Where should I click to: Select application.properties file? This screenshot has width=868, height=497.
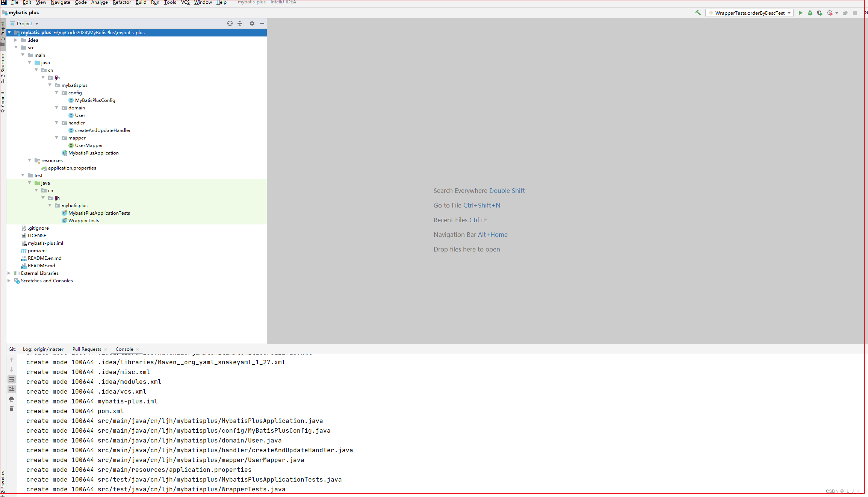point(72,168)
